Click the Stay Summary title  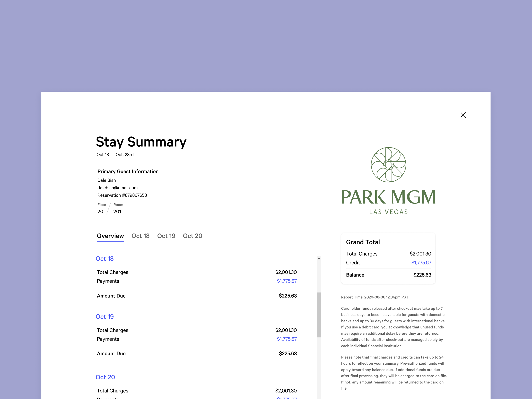[141, 142]
